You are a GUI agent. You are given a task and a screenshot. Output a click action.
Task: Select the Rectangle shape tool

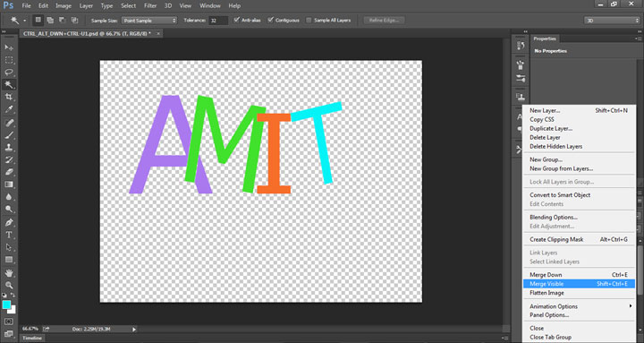[9, 260]
